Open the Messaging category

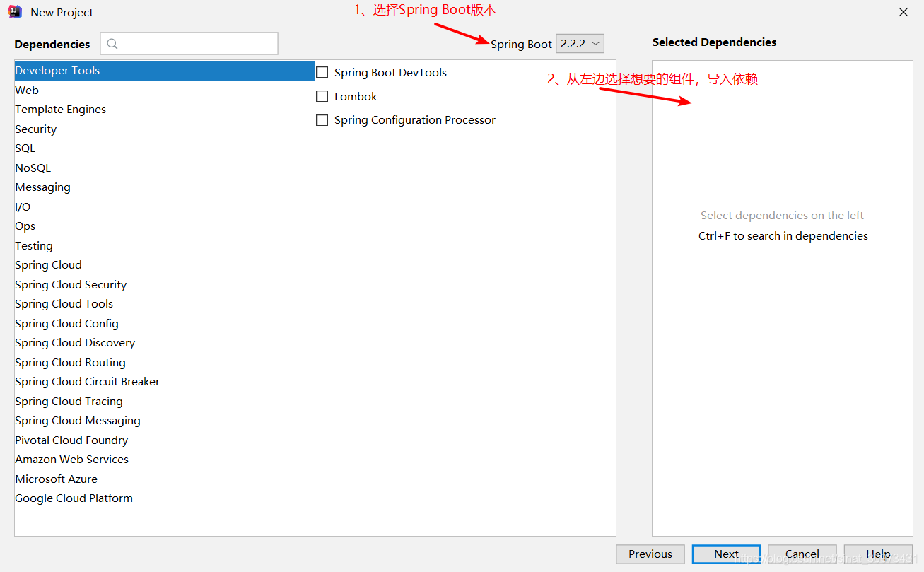pos(165,187)
